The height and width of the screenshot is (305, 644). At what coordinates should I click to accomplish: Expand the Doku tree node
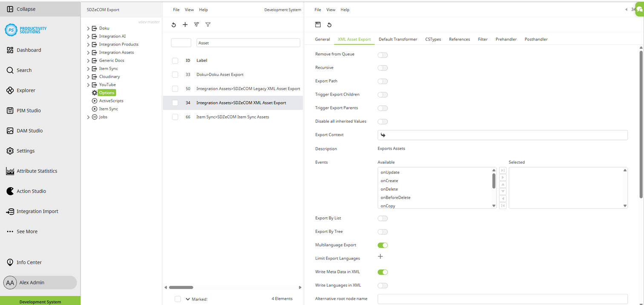coord(88,29)
